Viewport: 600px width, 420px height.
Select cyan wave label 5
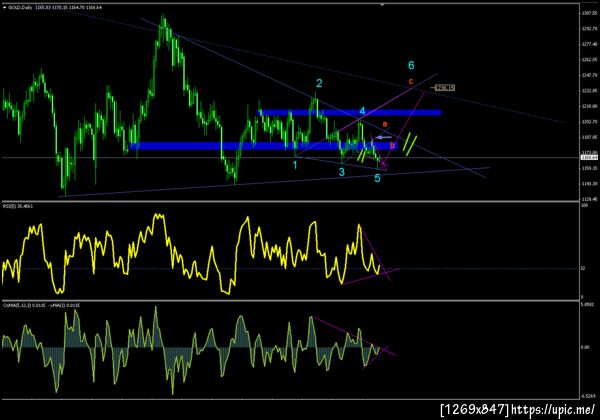pos(377,178)
